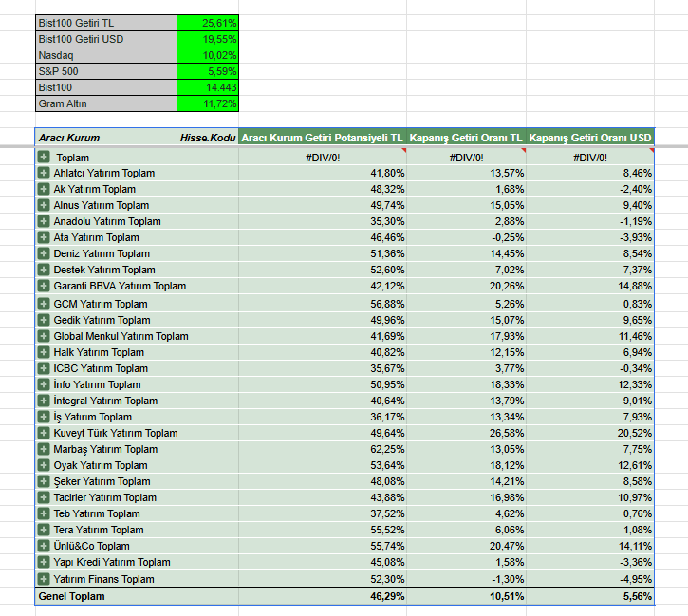Viewport: 688px width, 616px height.
Task: Select Garanti BBVA TL return 20,26%
Action: click(x=466, y=286)
